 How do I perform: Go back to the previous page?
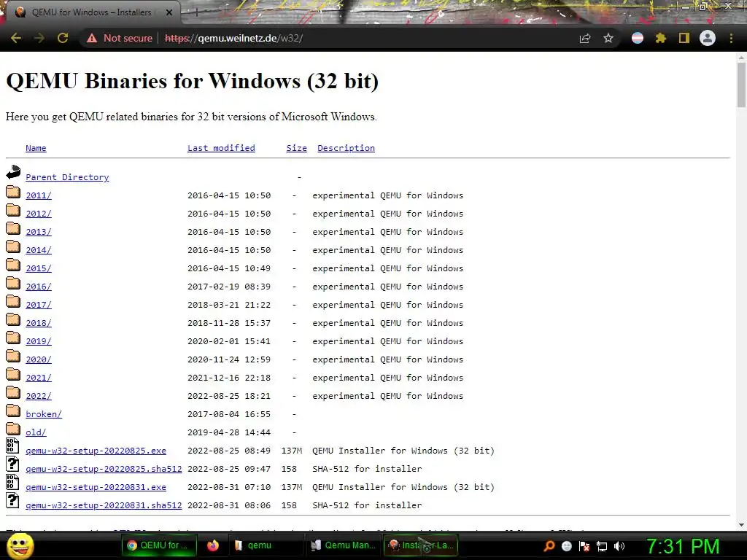point(16,38)
